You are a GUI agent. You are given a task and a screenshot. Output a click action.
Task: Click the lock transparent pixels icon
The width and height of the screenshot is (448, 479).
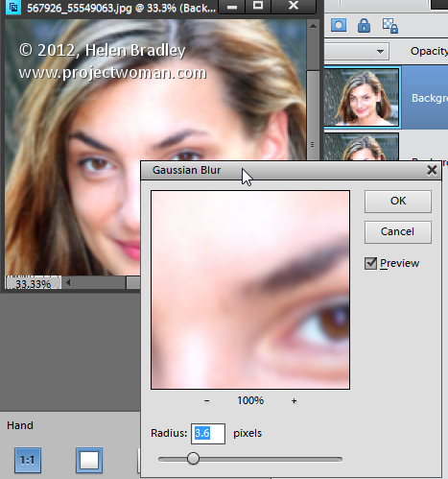coord(389,26)
